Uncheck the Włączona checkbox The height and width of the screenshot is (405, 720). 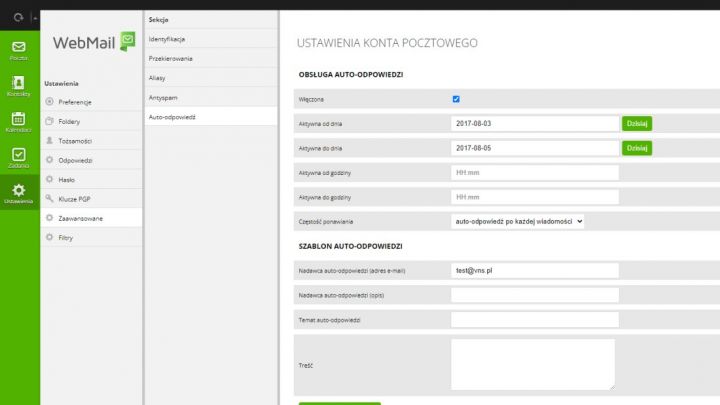[456, 99]
